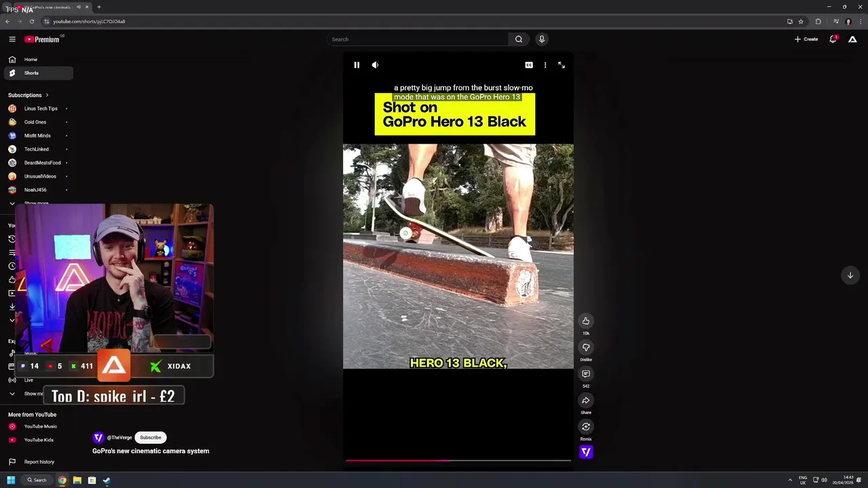Open File Explorer from taskbar
Viewport: 868px width, 488px height.
tap(77, 481)
